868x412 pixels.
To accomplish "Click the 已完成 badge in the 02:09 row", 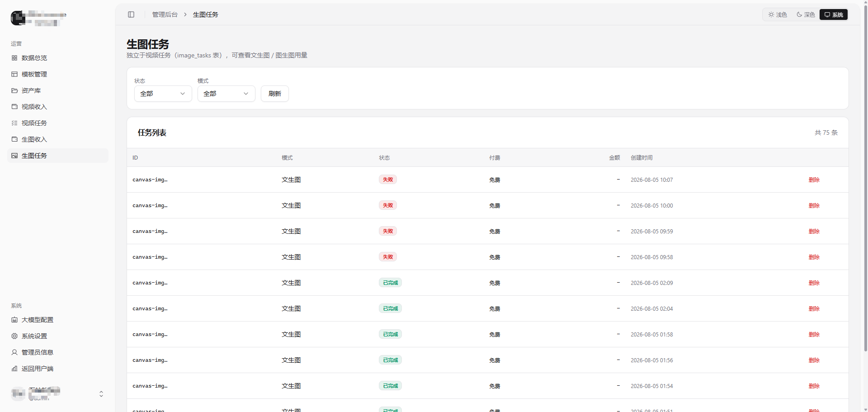I will (390, 283).
